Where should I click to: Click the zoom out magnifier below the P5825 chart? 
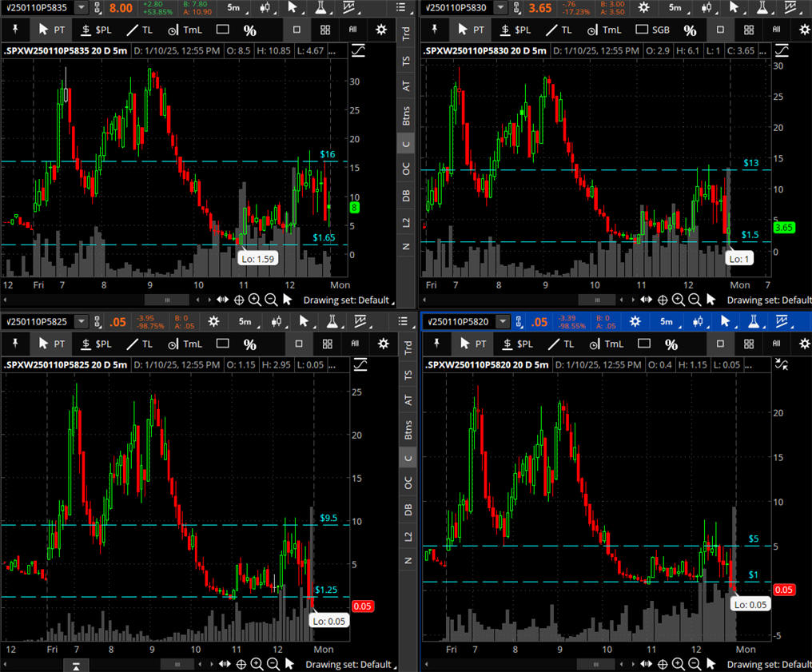[272, 664]
